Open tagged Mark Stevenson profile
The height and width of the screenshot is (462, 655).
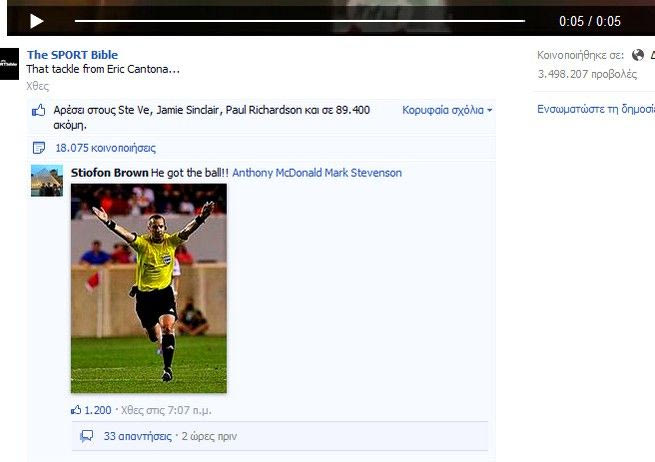pyautogui.click(x=363, y=173)
